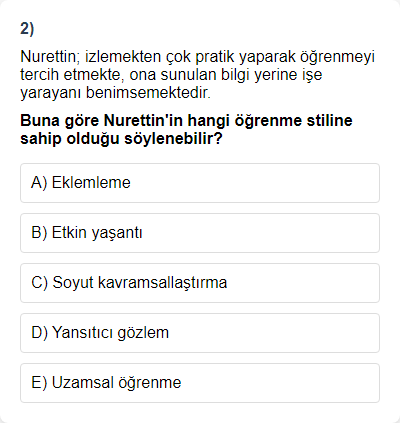Click the question number 2) label
The width and height of the screenshot is (400, 423).
27,29
